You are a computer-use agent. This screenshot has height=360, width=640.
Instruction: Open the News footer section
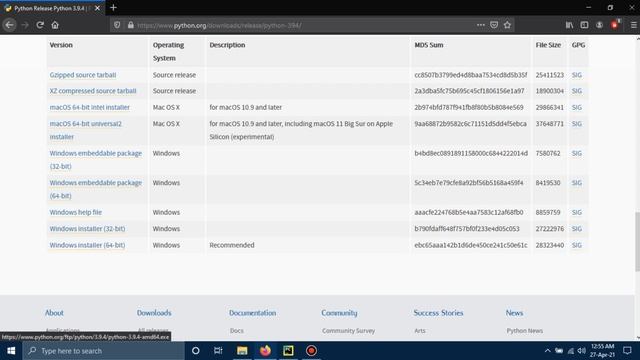point(514,313)
